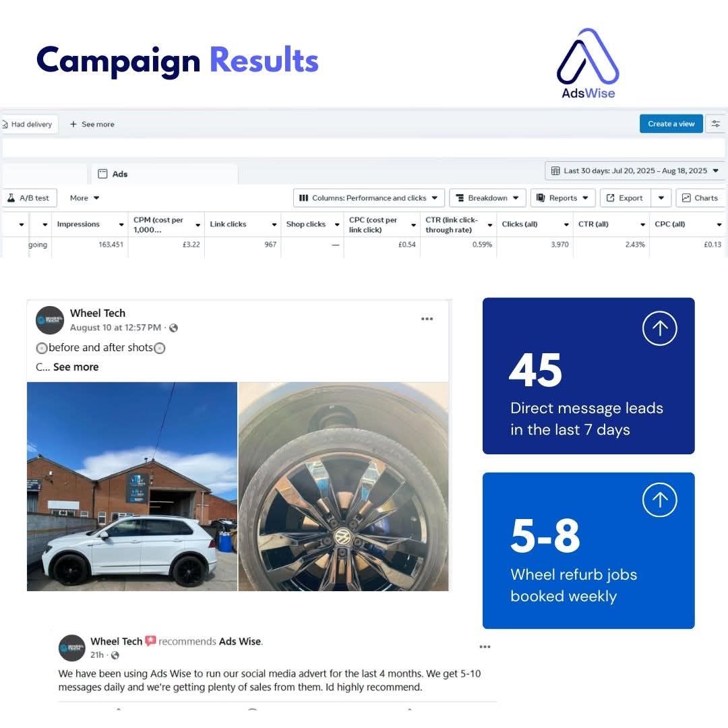Image resolution: width=728 pixels, height=728 pixels.
Task: Select the 2.43% CTR (all) value
Action: (x=635, y=245)
